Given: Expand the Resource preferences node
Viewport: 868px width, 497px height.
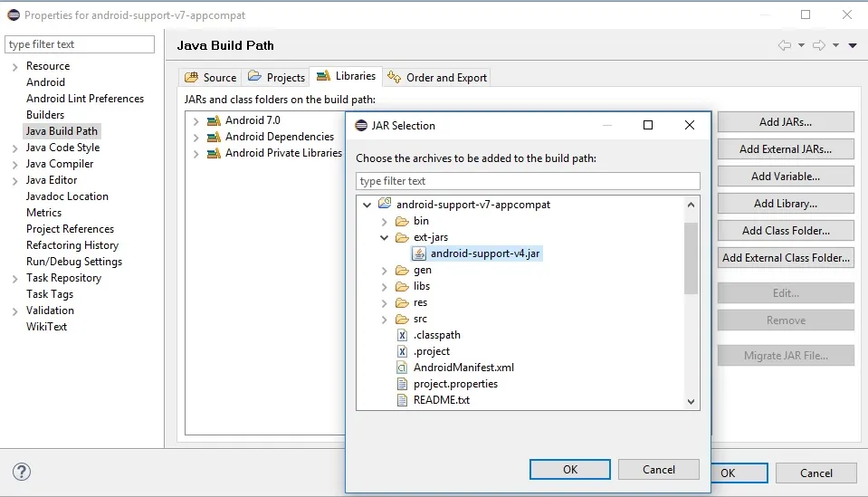Looking at the screenshot, I should 15,67.
